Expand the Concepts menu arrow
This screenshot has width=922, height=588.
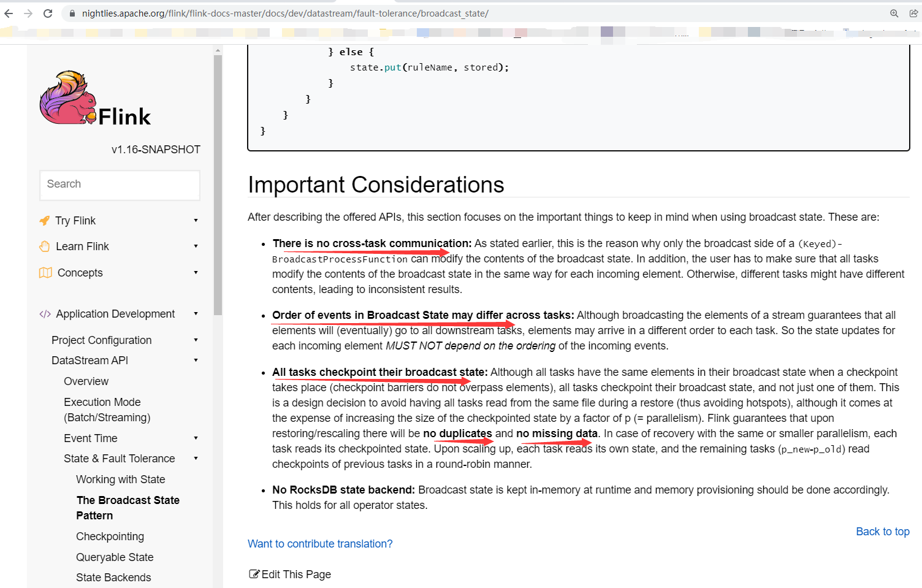(x=196, y=273)
